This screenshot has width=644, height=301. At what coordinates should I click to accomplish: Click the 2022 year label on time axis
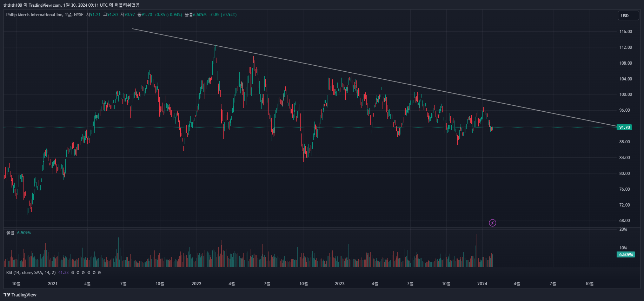coord(197,284)
